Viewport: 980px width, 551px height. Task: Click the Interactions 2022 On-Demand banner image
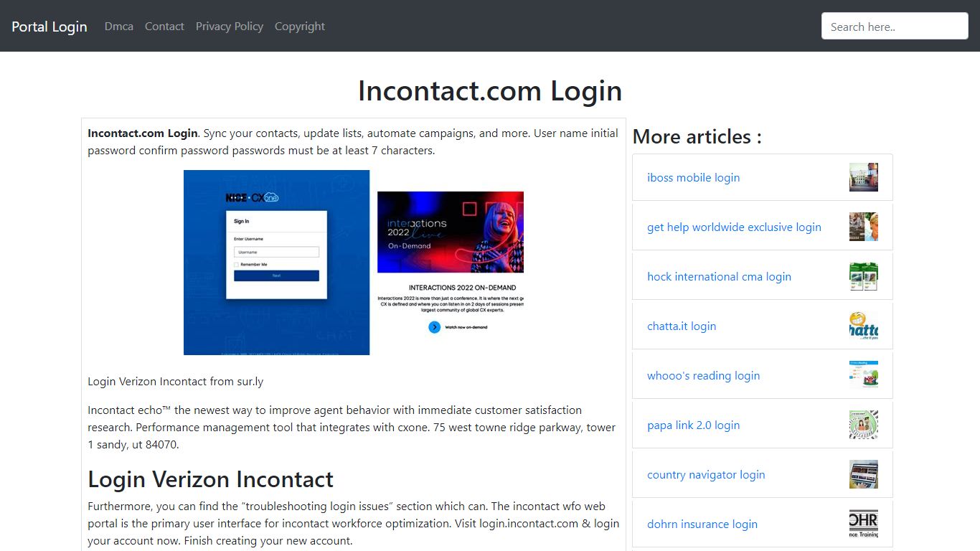tap(451, 232)
